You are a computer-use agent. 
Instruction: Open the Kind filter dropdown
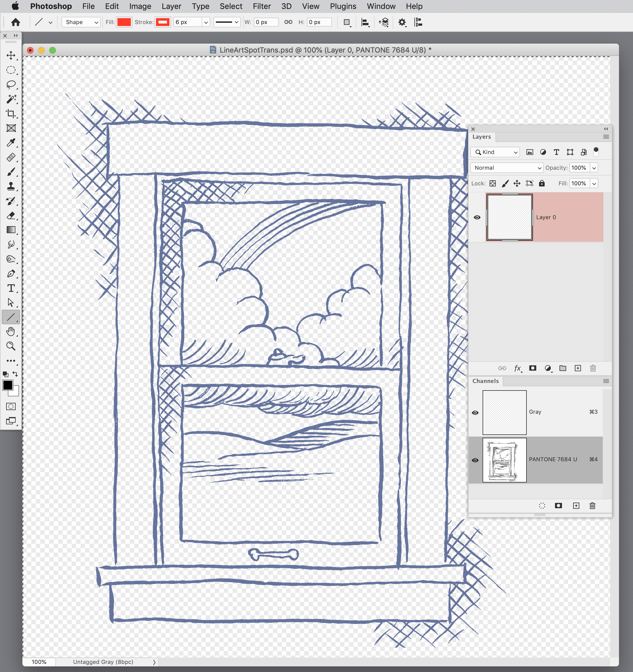495,152
